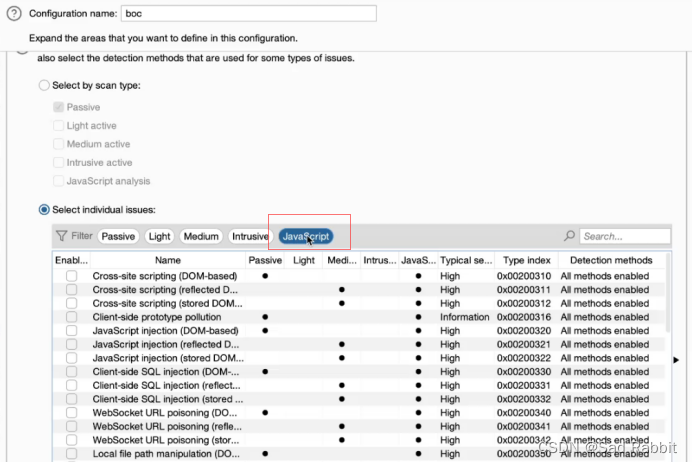
Task: Toggle the Intrusive active checkbox
Action: 58,163
